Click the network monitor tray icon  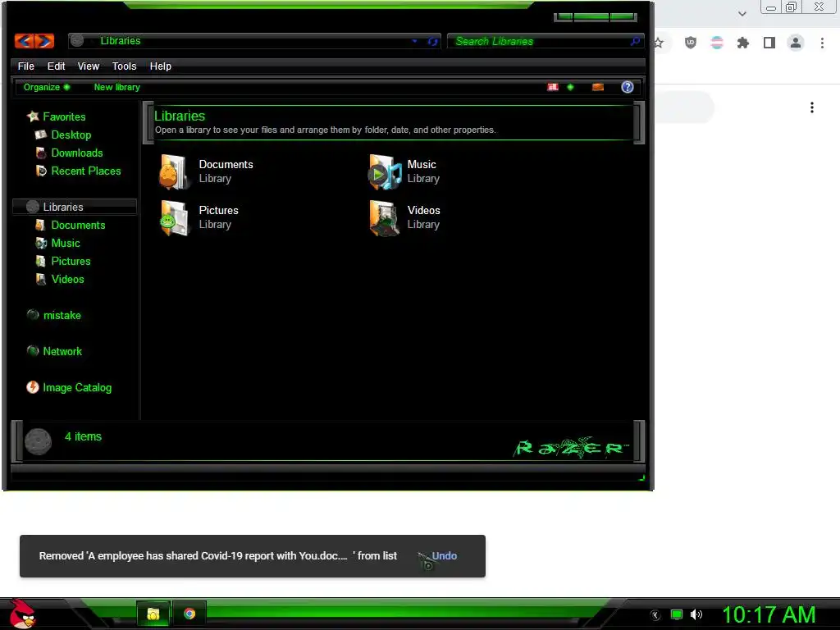[x=677, y=615]
